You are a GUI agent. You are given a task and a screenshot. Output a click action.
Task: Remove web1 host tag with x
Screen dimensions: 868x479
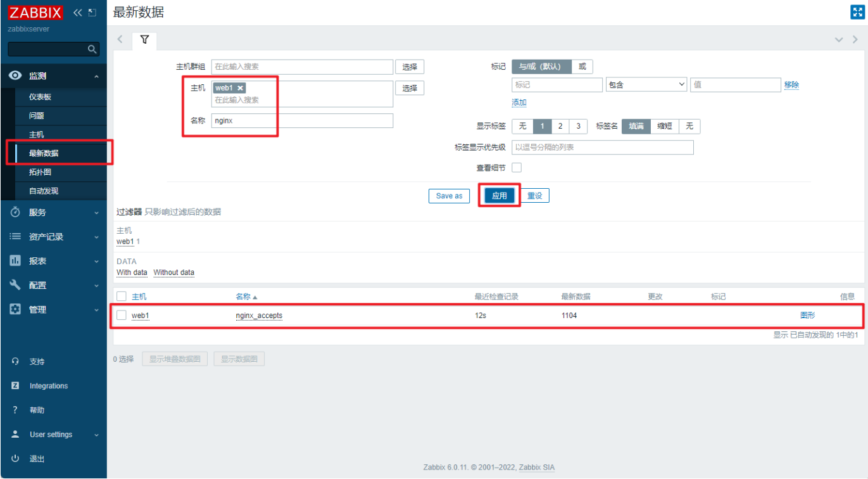point(240,88)
